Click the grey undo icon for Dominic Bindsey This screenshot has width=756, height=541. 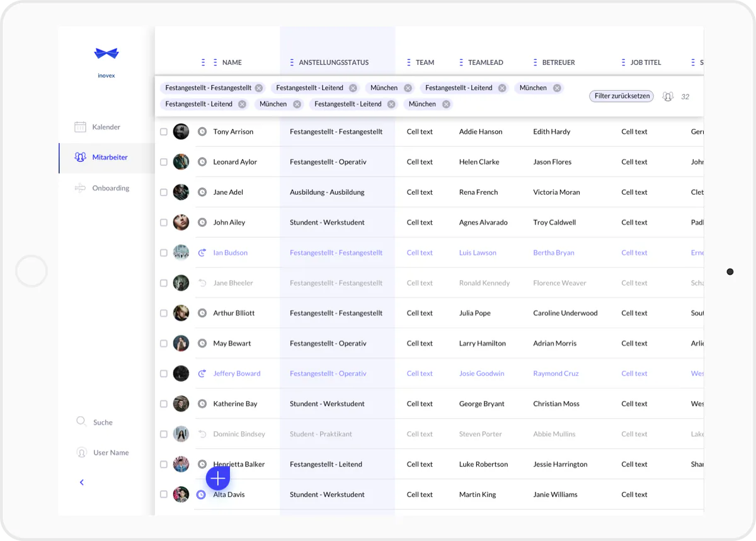(202, 434)
